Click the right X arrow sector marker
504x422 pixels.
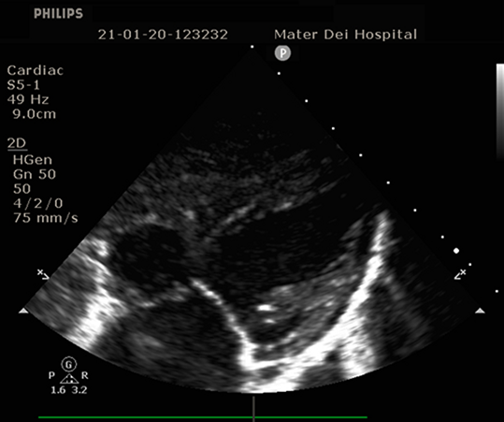460,274
